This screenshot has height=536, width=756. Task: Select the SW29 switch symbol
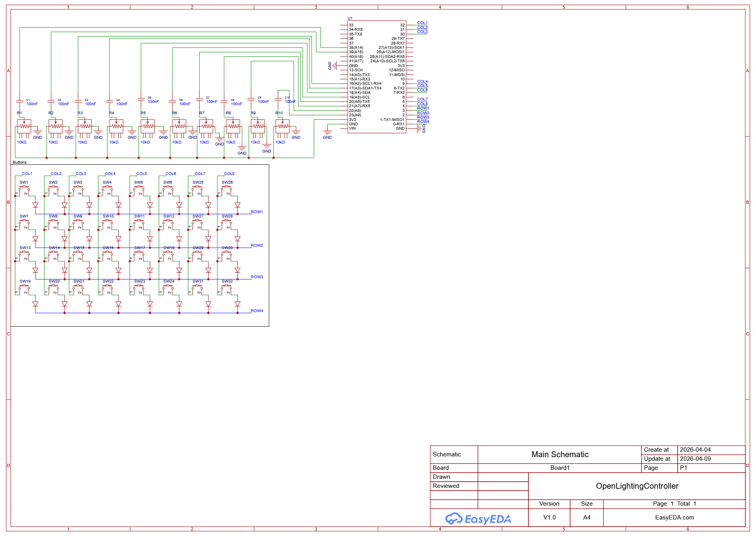click(197, 257)
